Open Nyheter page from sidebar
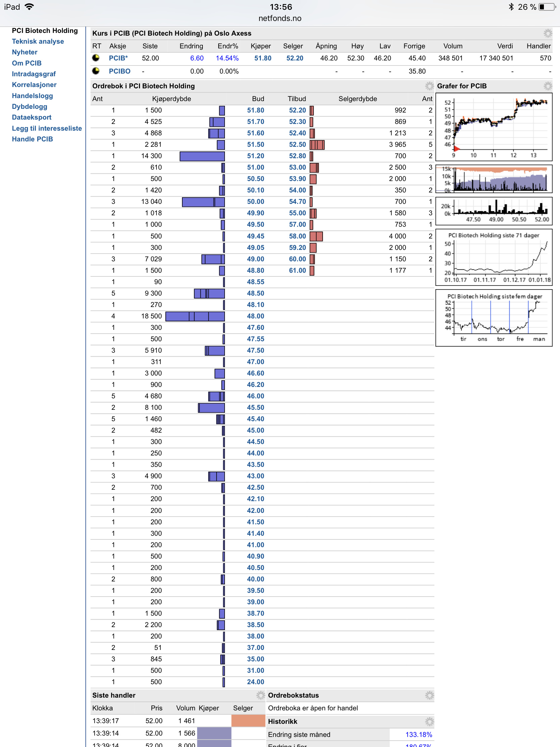Viewport: 560px width, 747px height. [x=25, y=52]
